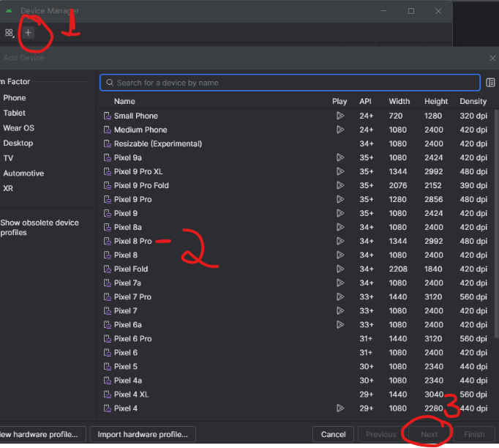Image resolution: width=499 pixels, height=448 pixels.
Task: Sort the device list by Name column
Action: pos(124,102)
